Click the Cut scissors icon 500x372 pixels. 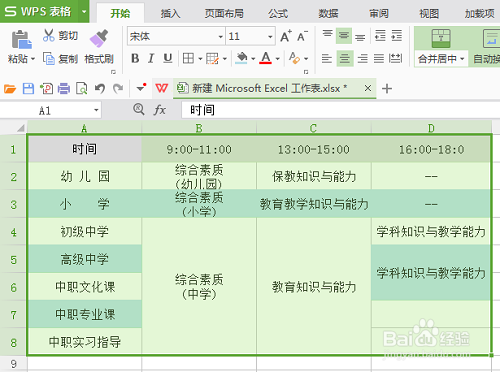pos(49,35)
